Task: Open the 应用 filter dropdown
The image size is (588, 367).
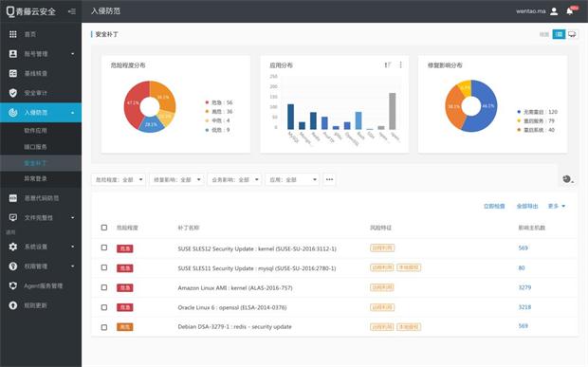Action: click(x=292, y=179)
